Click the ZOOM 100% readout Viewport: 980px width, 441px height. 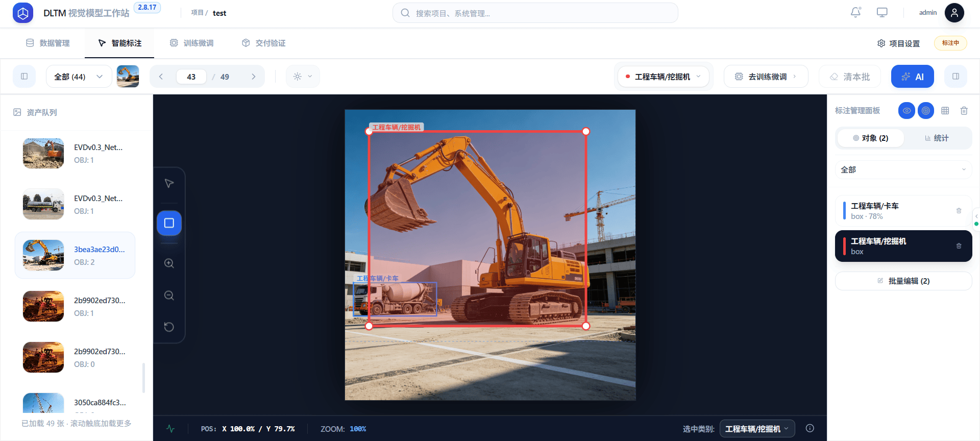coord(344,429)
